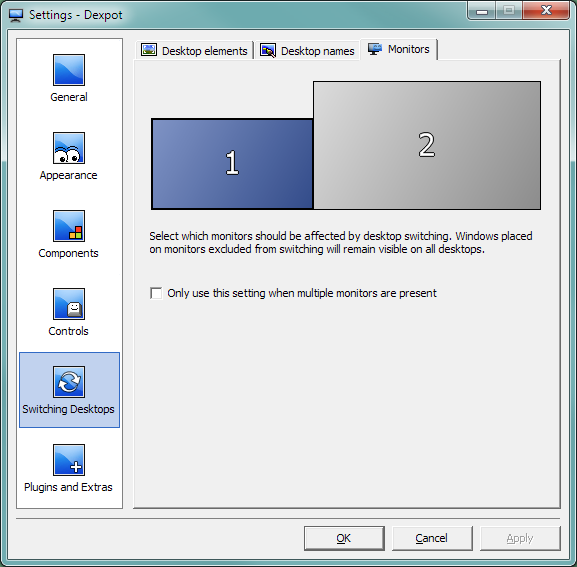Click the Desktop elements tab icon
This screenshot has height=567, width=577.
click(149, 50)
